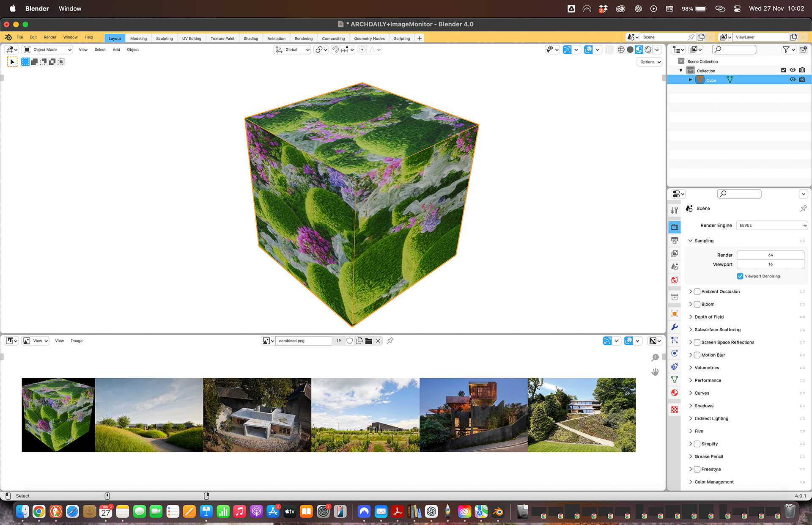Open the Object Mode dropdown

(x=48, y=50)
